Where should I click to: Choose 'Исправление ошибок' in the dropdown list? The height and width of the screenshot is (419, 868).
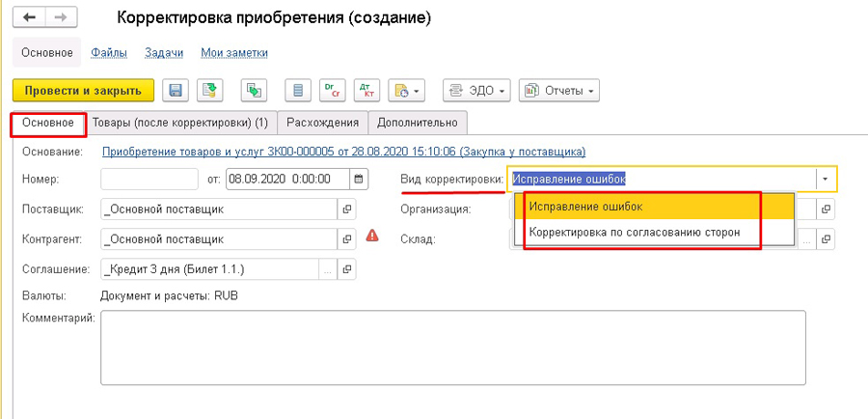[x=585, y=207]
